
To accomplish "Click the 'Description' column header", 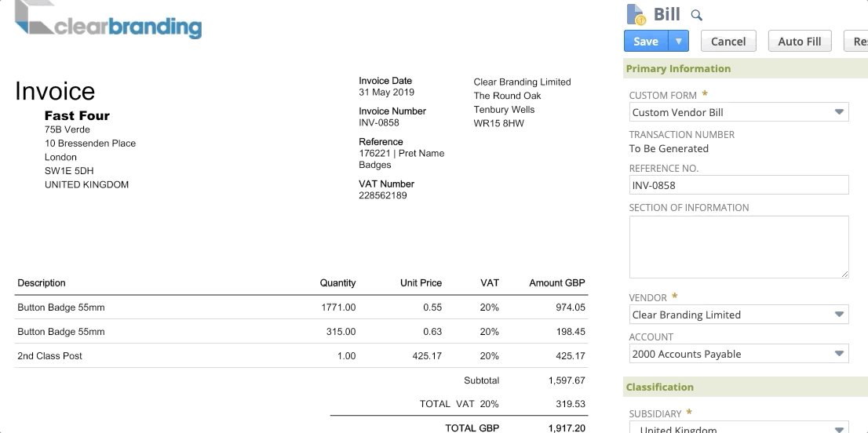I will tap(42, 283).
